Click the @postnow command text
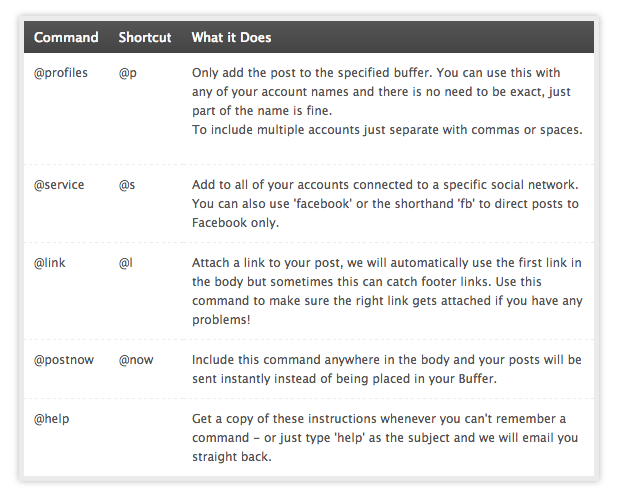619x496 pixels. [64, 359]
